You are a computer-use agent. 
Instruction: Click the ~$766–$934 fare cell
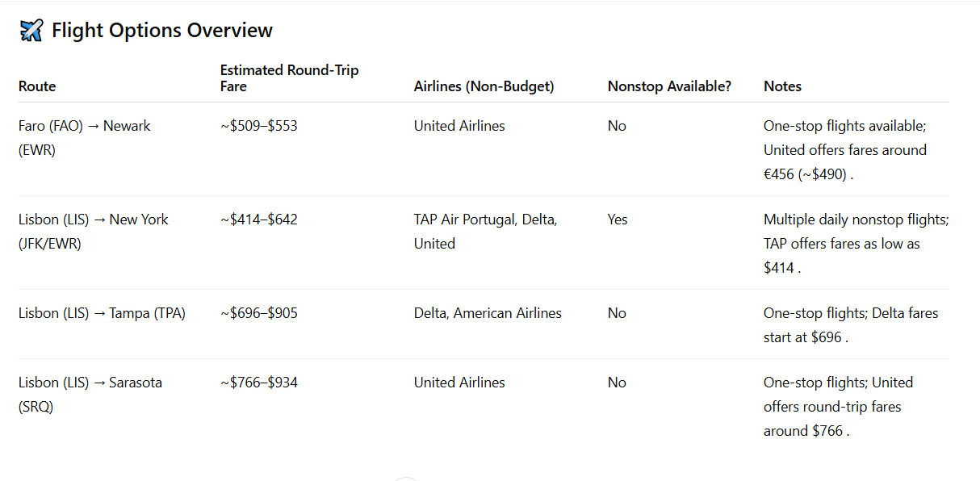[259, 383]
